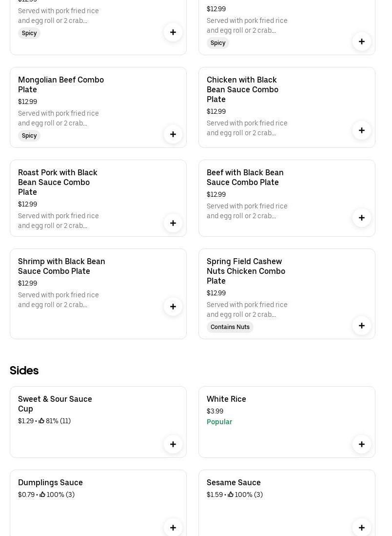Click the Spicy tag on Mongolian Beef
392x536 pixels.
pyautogui.click(x=29, y=136)
